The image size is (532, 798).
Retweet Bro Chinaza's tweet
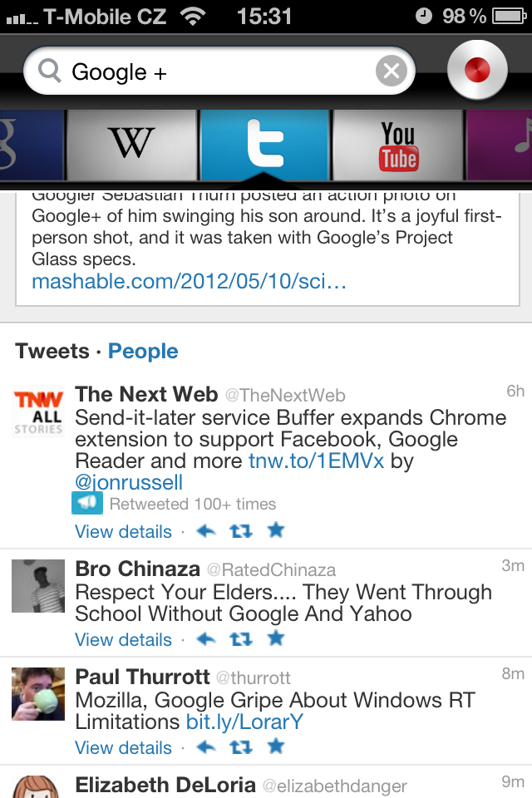point(241,639)
